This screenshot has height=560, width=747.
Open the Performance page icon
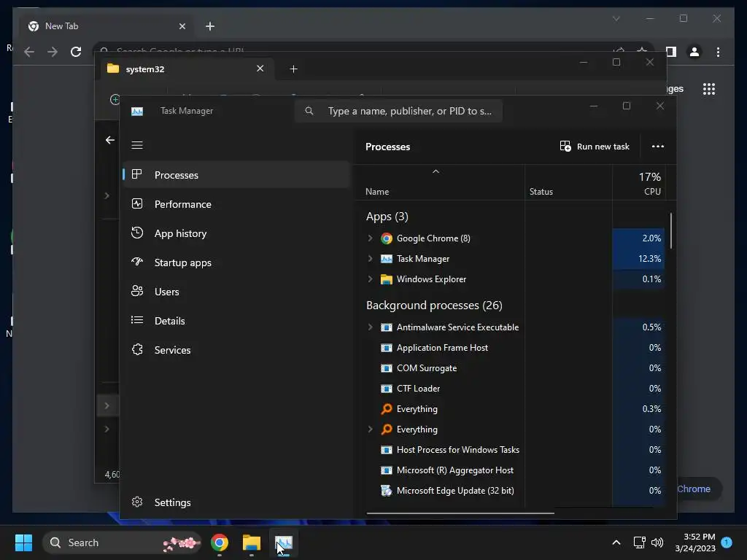point(137,204)
